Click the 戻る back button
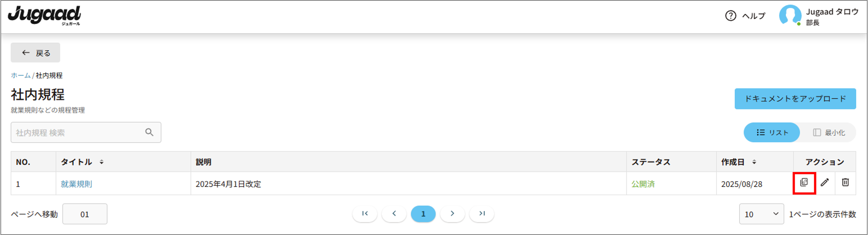This screenshot has width=868, height=235. [35, 53]
